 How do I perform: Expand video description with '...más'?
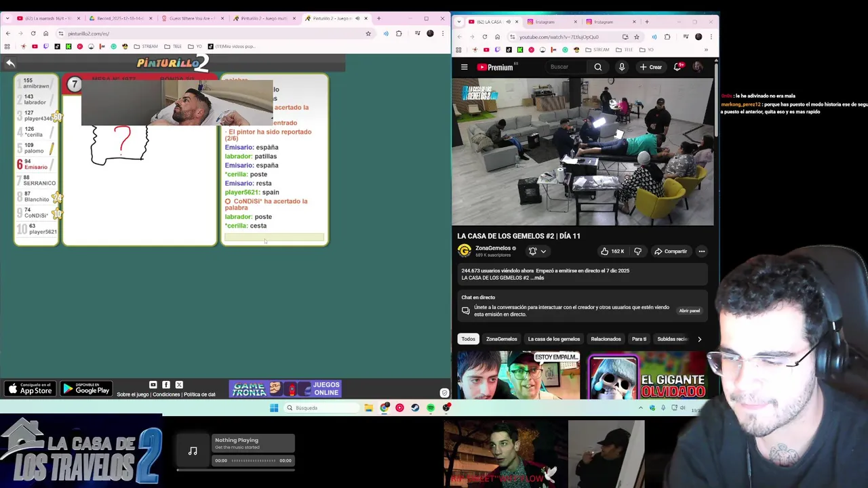[x=536, y=278]
